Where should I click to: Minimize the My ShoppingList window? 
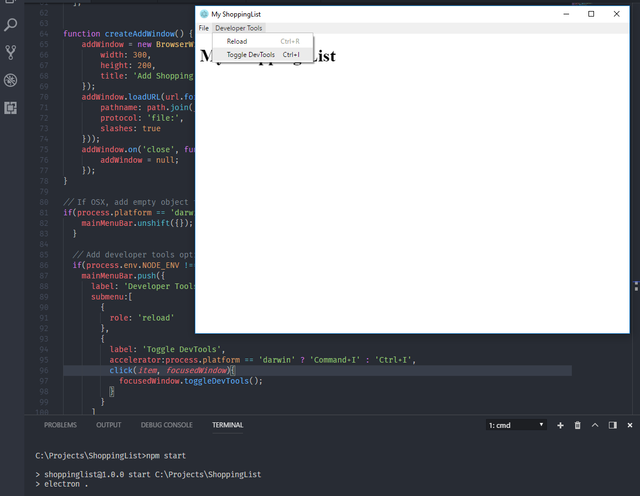point(566,14)
